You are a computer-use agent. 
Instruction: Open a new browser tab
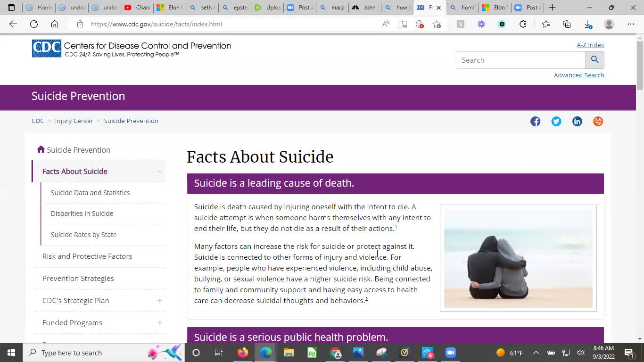pos(552,8)
